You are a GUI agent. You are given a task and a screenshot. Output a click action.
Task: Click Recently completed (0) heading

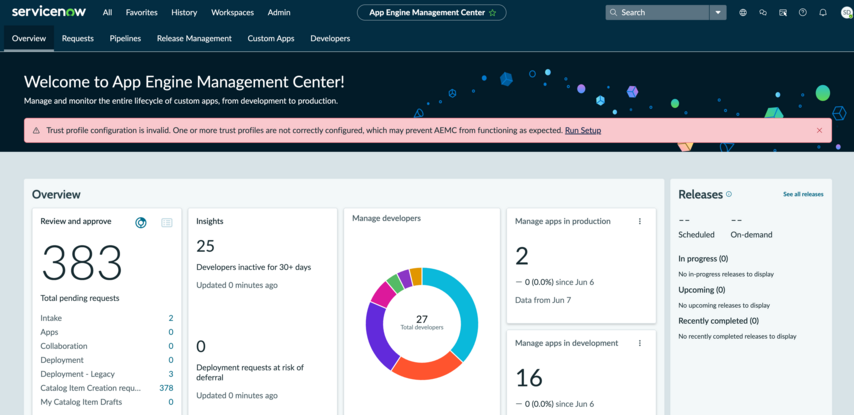tap(718, 321)
